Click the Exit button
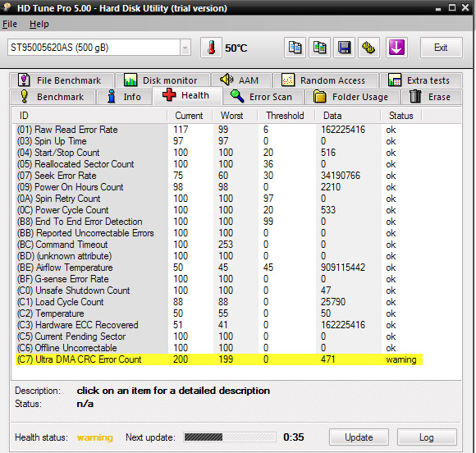Viewport: 476px width, 453px height. coord(441,48)
